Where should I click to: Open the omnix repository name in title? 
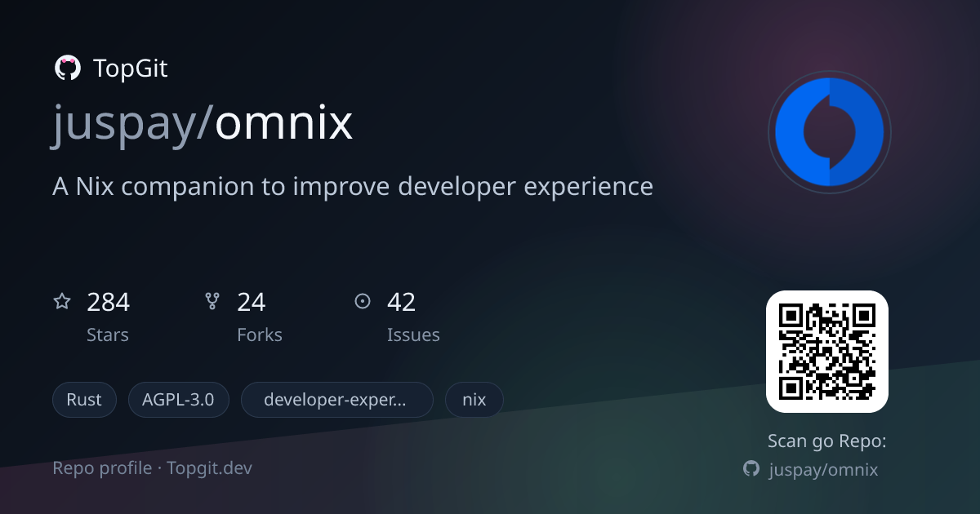pos(283,123)
